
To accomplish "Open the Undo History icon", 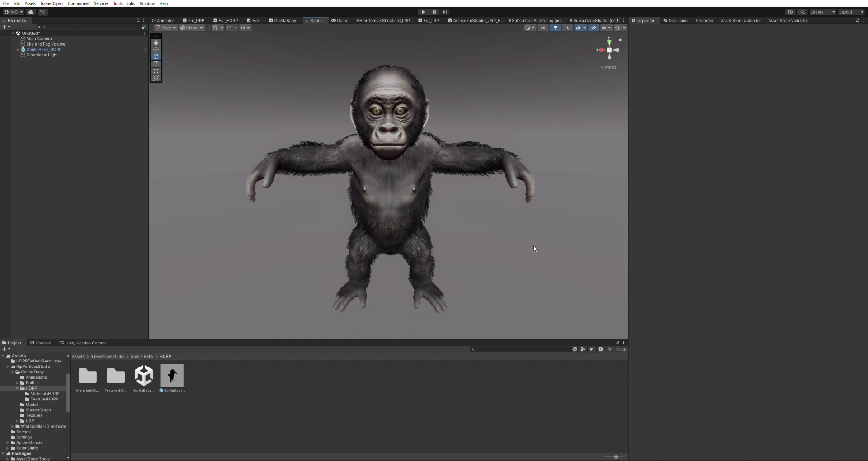I will pyautogui.click(x=790, y=12).
